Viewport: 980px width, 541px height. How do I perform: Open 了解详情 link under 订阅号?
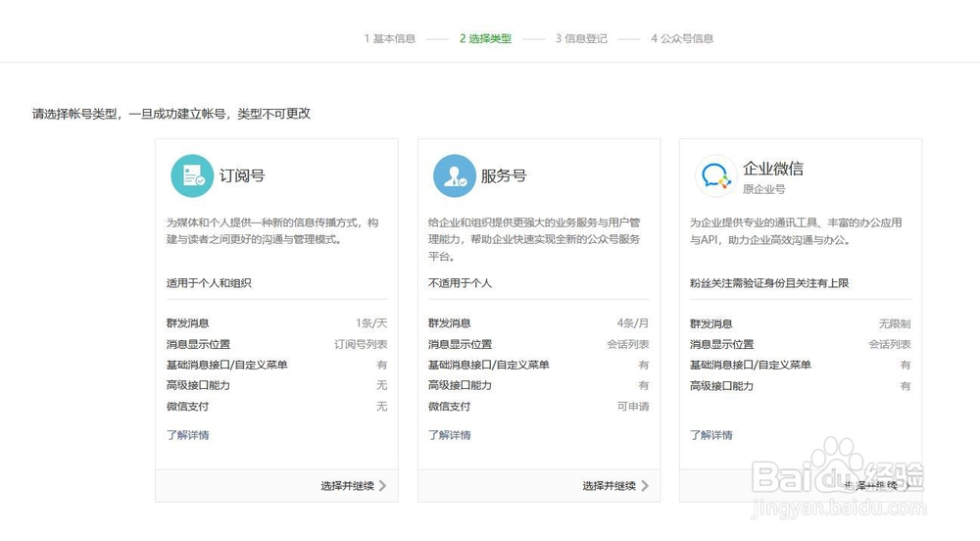187,435
